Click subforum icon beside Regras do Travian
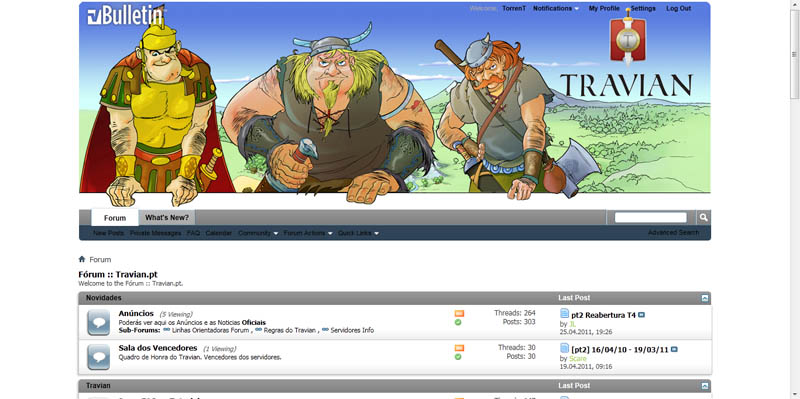The width and height of the screenshot is (800, 399). (258, 330)
